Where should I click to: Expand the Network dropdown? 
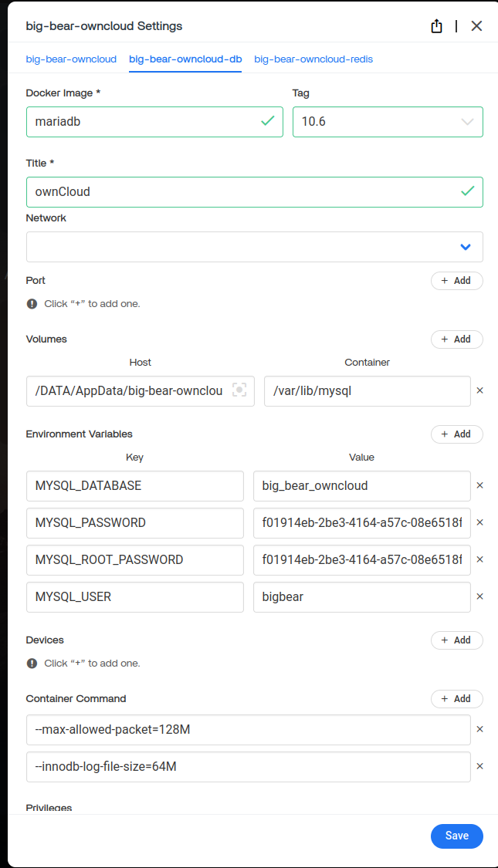pyautogui.click(x=255, y=247)
